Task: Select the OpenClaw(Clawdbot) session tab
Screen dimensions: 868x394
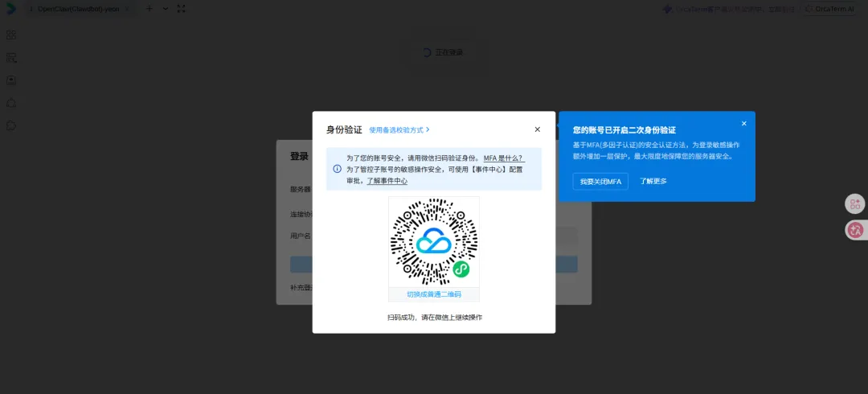Action: pos(79,9)
